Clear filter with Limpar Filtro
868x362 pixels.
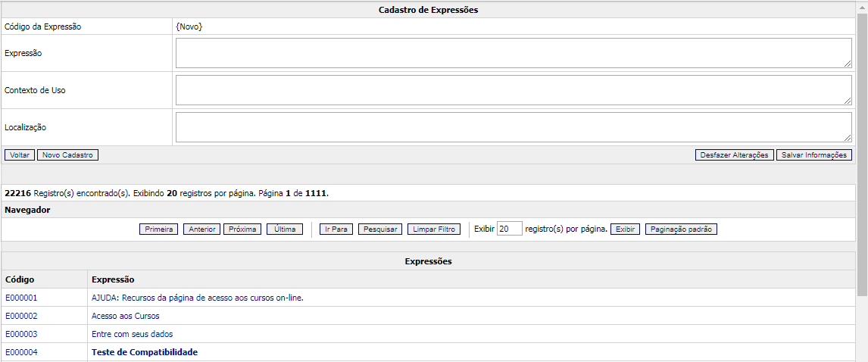434,229
